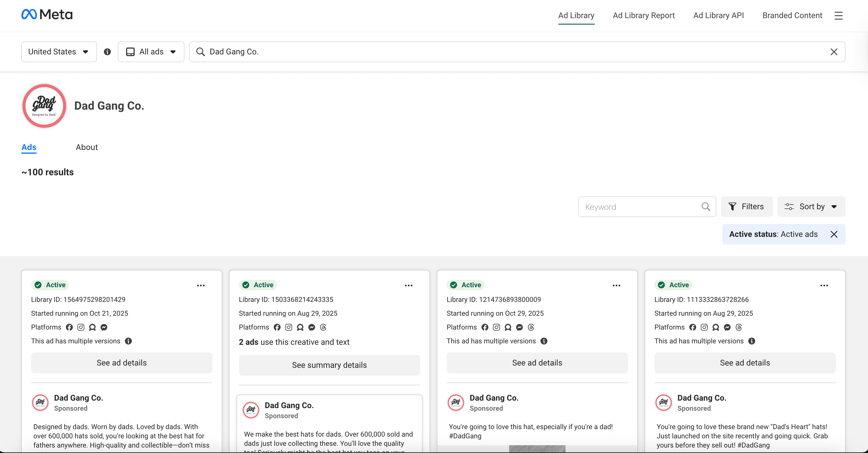The height and width of the screenshot is (453, 868).
Task: Go to Ad Library API
Action: tap(718, 16)
